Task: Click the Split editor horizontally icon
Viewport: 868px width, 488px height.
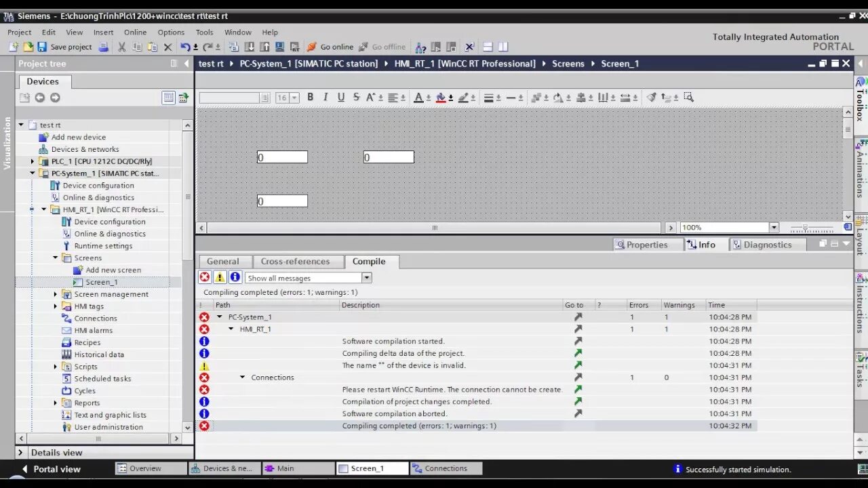Action: pos(488,47)
